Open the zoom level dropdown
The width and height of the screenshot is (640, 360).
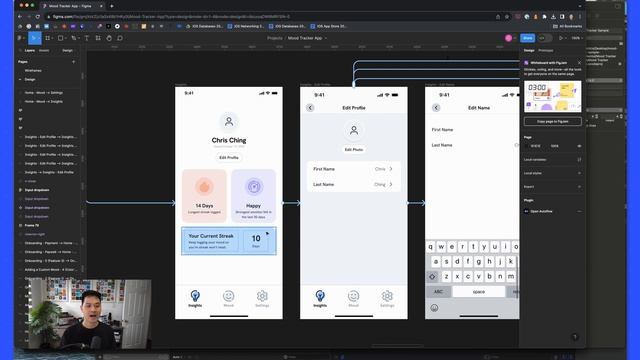[x=577, y=38]
